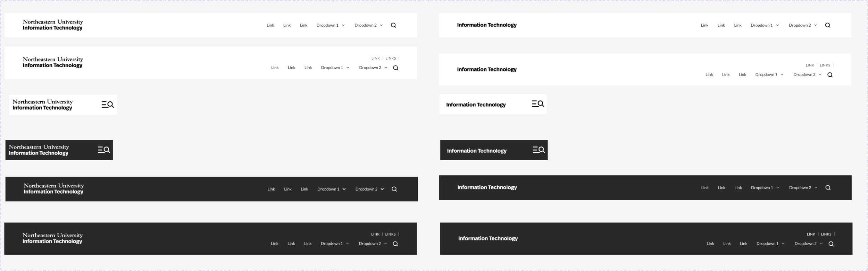
Task: Click Northeastern University logo in dark mobile header
Action: 39,150
